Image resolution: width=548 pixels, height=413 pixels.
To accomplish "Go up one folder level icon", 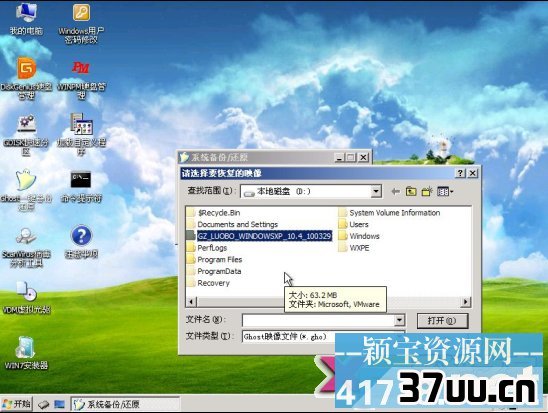I will point(411,191).
